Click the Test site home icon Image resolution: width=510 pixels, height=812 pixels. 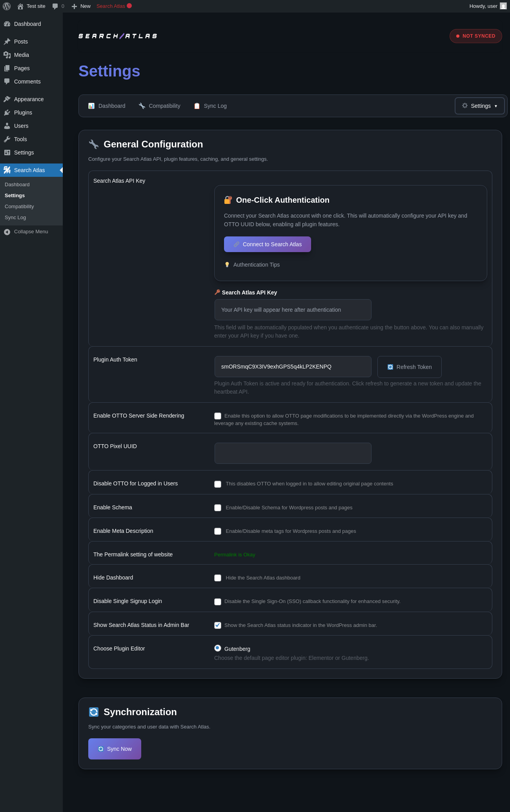tap(20, 6)
